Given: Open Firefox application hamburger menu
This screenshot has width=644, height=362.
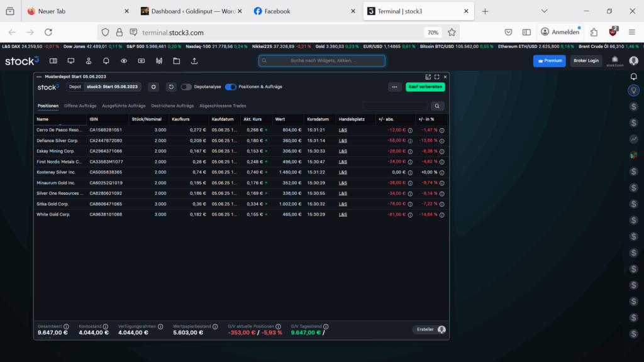Looking at the screenshot, I should click(x=631, y=33).
